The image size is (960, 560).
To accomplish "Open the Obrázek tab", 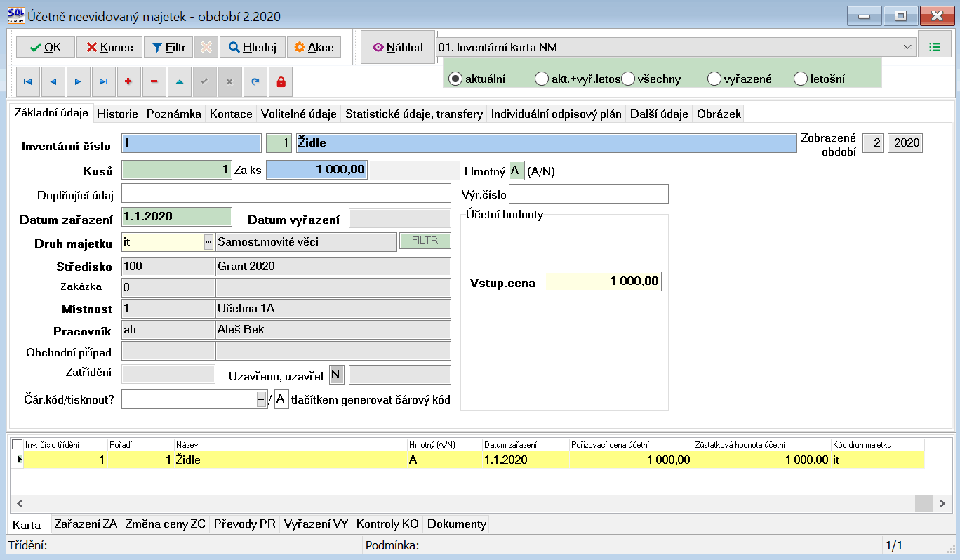I will click(x=719, y=114).
